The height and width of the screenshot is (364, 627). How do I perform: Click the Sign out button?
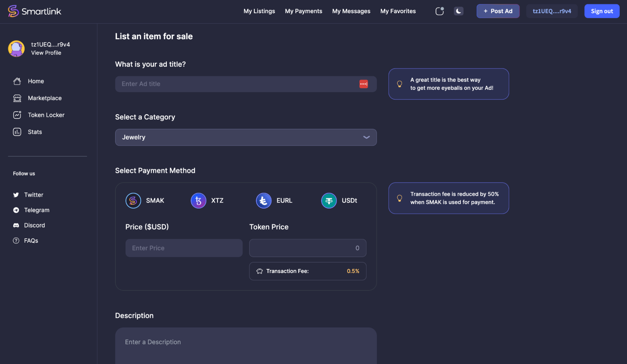(602, 11)
